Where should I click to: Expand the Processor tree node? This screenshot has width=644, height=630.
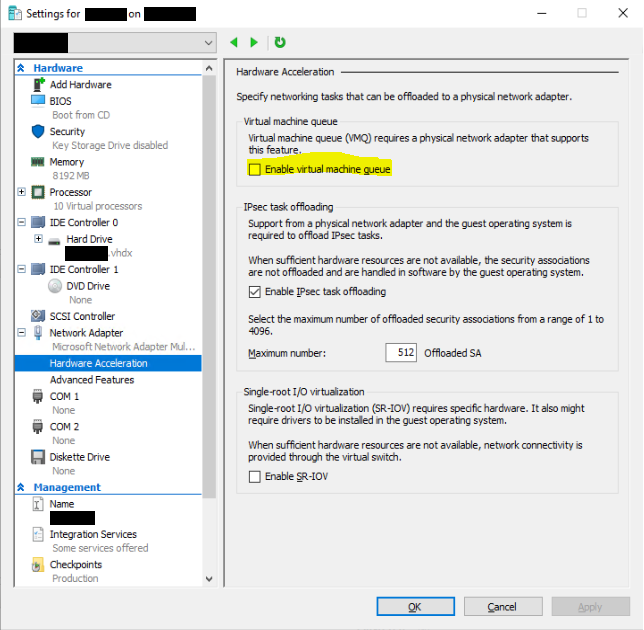click(22, 192)
